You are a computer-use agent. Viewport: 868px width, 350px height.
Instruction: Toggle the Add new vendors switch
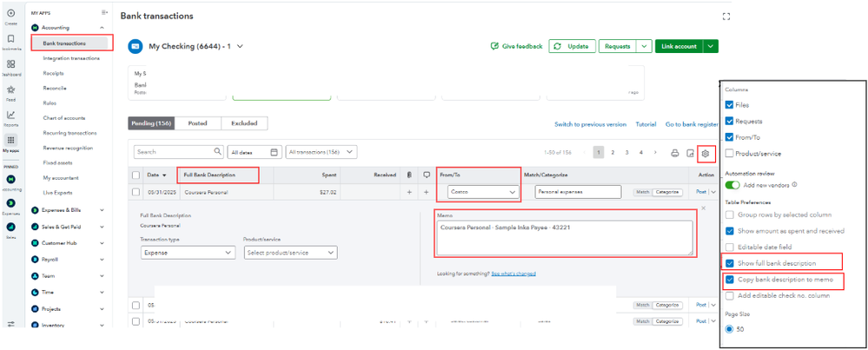pos(732,185)
